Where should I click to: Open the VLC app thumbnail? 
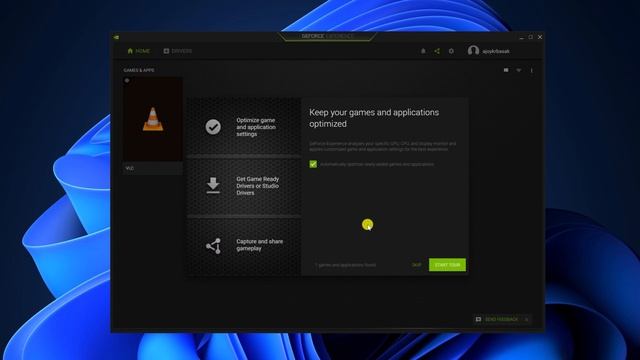[x=153, y=119]
